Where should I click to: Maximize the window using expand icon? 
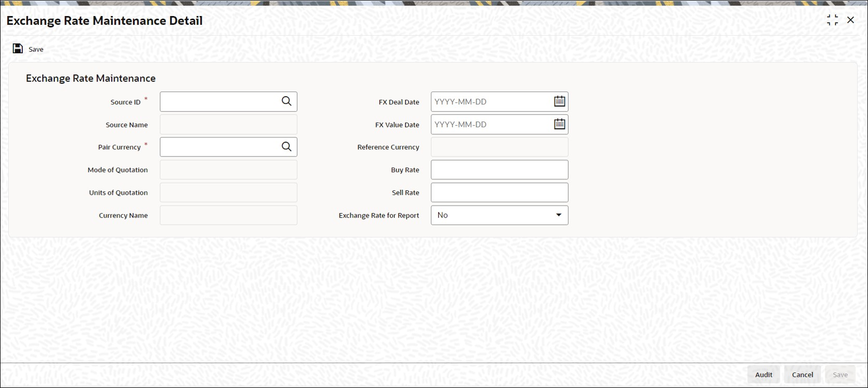click(832, 20)
